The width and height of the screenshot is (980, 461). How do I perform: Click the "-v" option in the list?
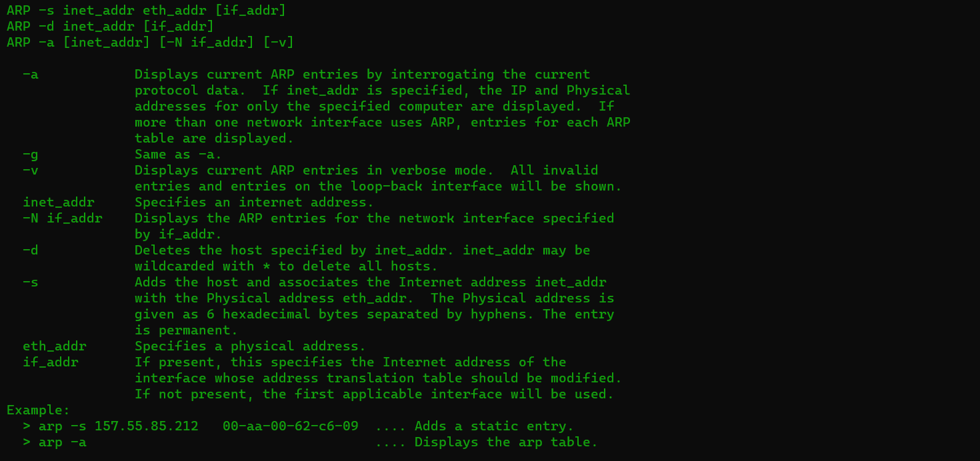[30, 170]
